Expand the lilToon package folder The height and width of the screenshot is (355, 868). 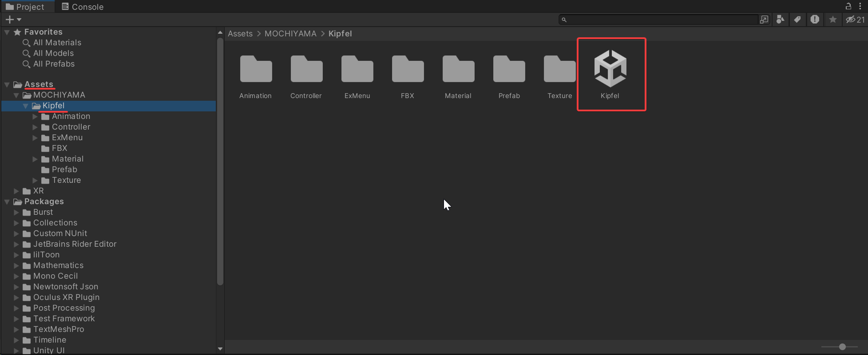(16, 255)
